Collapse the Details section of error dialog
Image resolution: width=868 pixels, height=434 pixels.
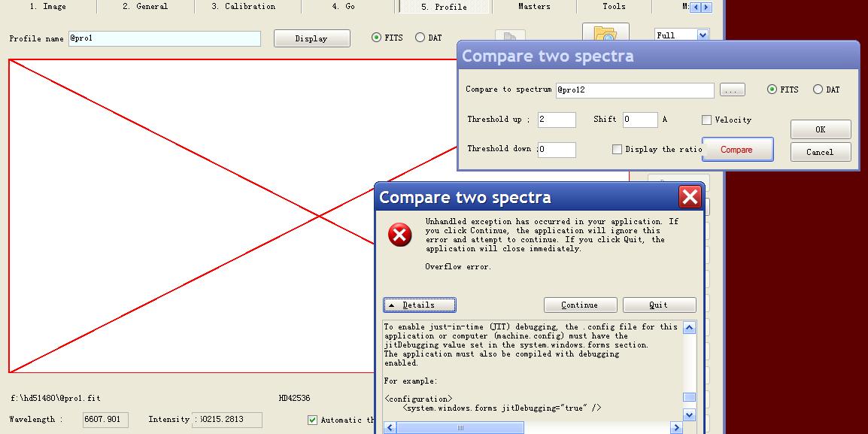pyautogui.click(x=419, y=305)
